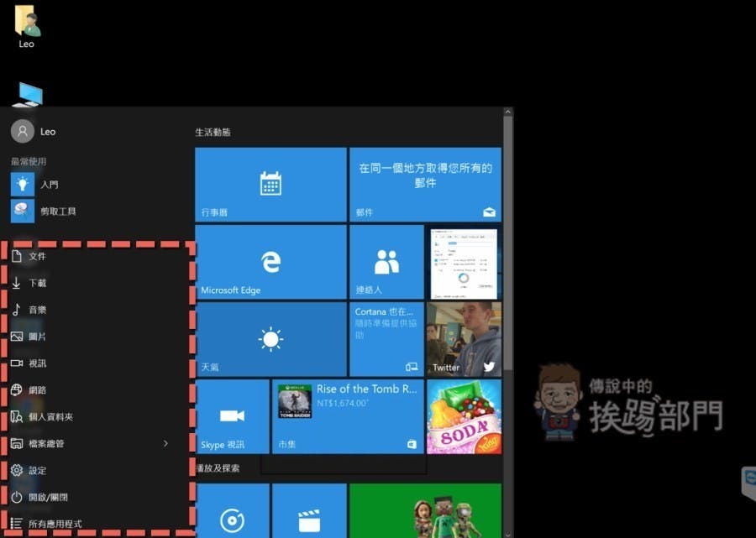Open 設定 Settings with gear icon
756x538 pixels.
pos(29,470)
